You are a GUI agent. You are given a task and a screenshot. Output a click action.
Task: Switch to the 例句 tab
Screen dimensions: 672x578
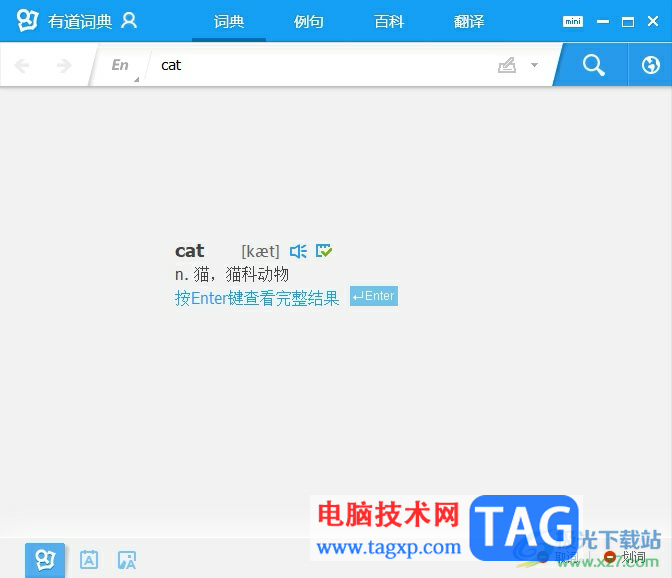tap(309, 21)
